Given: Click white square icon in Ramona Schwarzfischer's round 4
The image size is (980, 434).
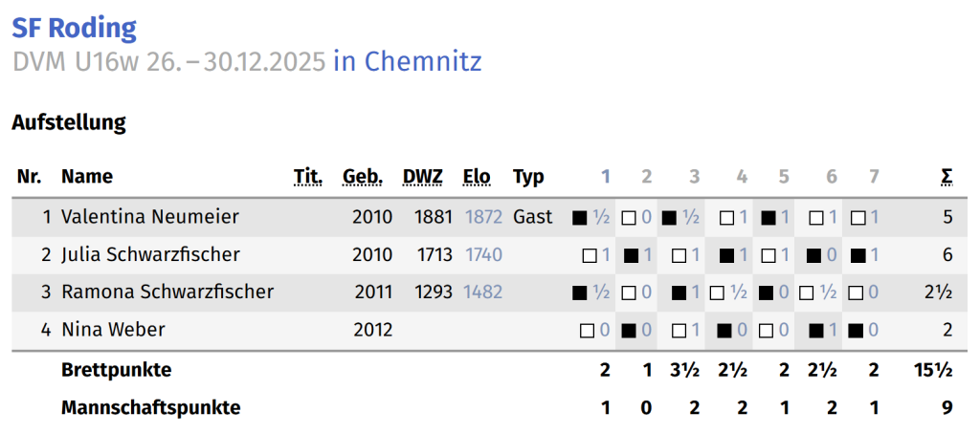Looking at the screenshot, I should [718, 293].
